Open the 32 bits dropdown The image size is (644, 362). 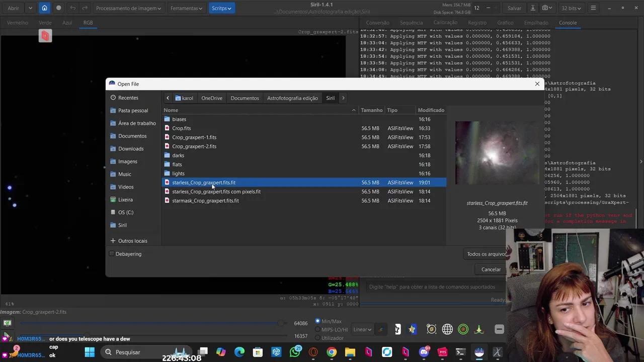tap(572, 8)
